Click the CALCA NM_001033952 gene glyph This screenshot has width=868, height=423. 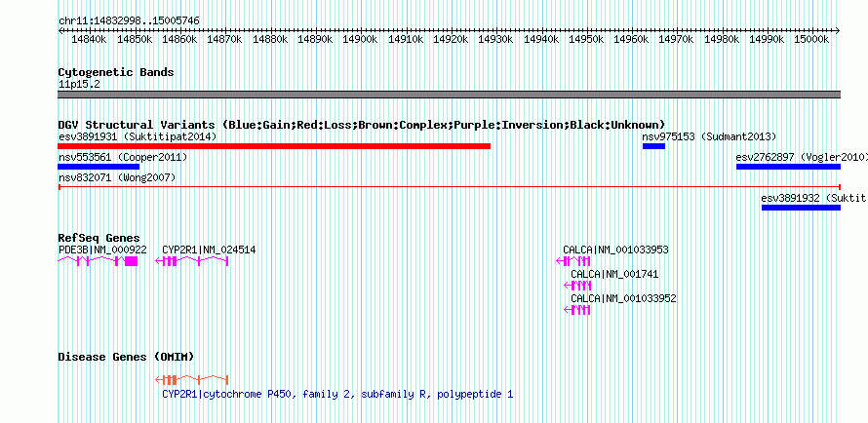[577, 310]
